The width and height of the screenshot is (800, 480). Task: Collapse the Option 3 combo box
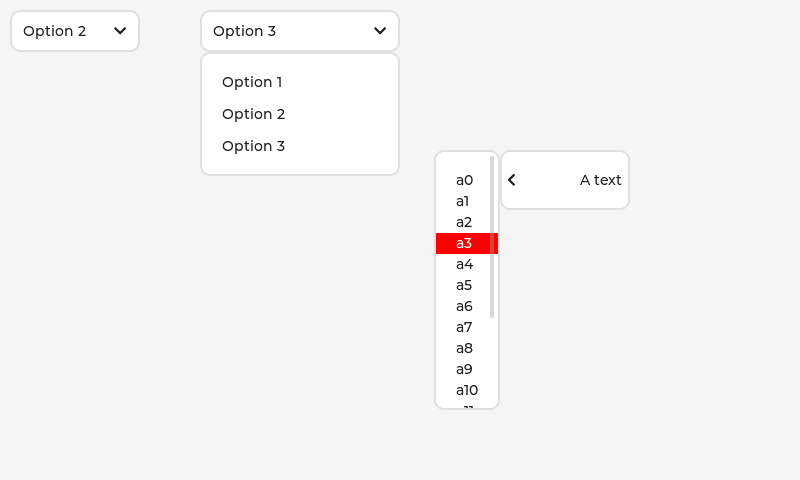coord(300,31)
